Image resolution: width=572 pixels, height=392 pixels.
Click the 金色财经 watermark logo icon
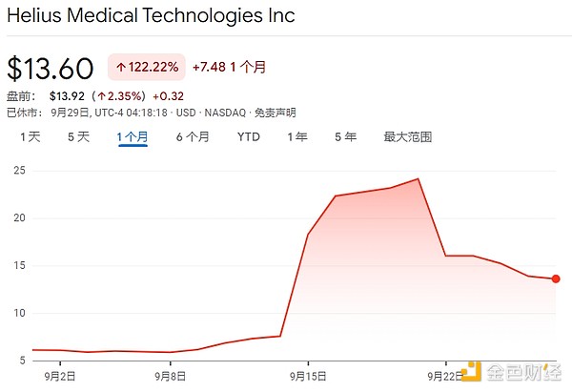472,370
